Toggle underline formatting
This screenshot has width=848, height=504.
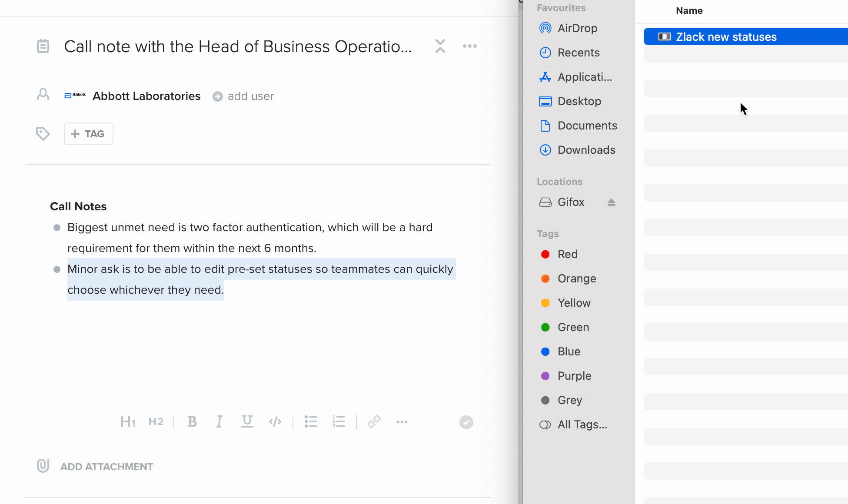(x=247, y=421)
